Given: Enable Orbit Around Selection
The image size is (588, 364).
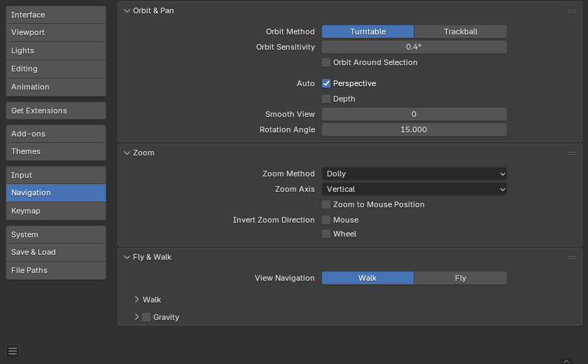Looking at the screenshot, I should coord(326,62).
